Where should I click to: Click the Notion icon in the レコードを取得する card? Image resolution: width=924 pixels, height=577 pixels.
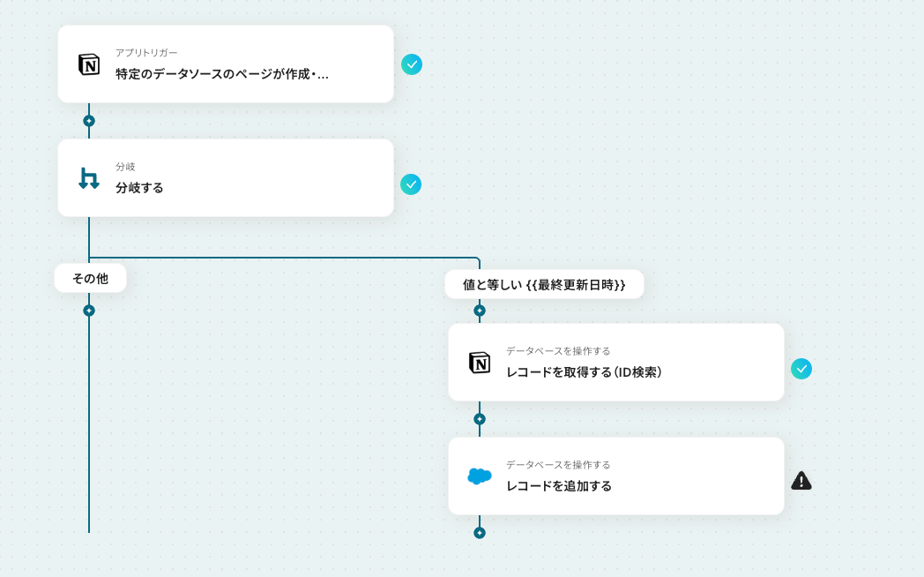tap(480, 363)
